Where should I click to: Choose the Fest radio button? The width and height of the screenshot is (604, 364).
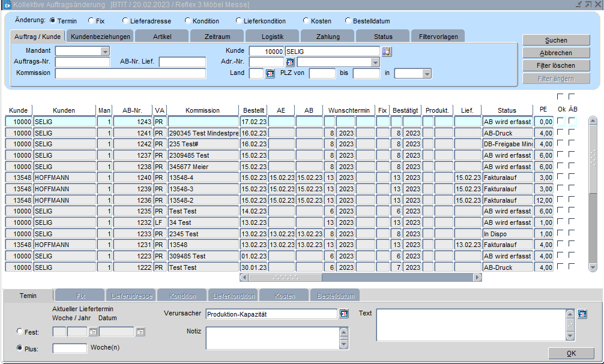coord(20,332)
